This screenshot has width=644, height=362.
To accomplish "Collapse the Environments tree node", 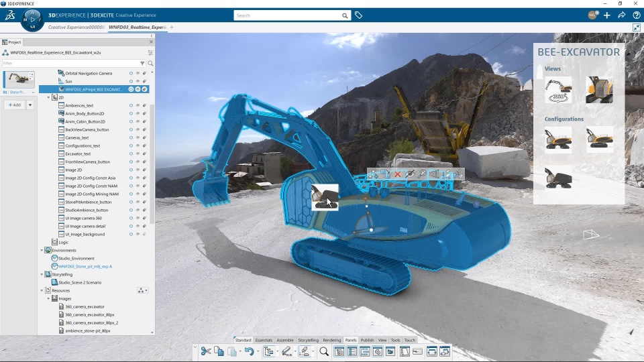I will [42, 250].
